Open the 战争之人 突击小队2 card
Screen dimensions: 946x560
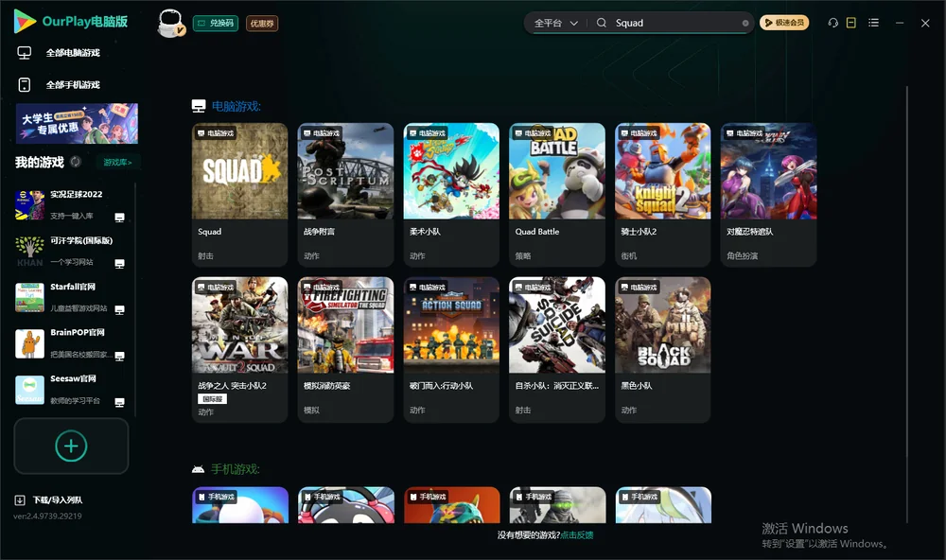pyautogui.click(x=240, y=349)
